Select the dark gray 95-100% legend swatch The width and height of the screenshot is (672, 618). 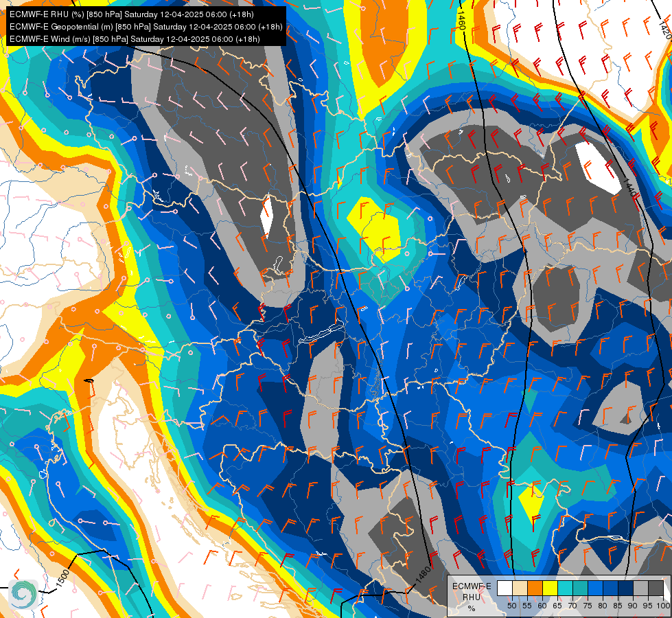coord(656,588)
